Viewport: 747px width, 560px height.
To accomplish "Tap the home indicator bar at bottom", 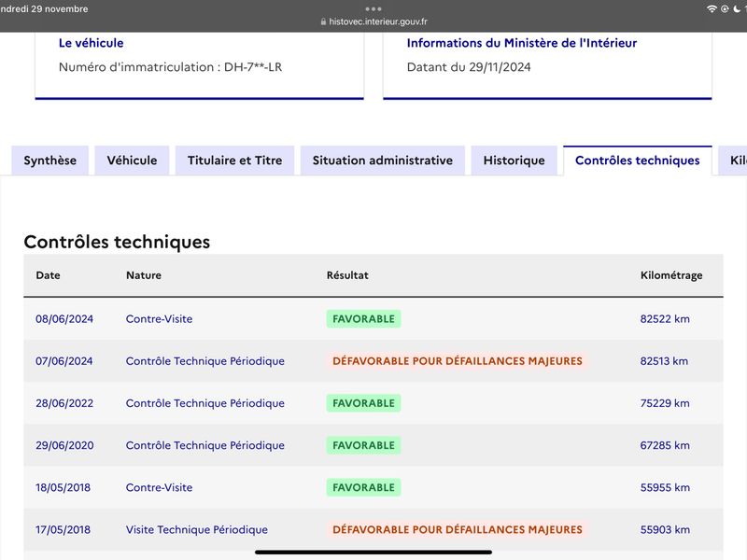I will (x=373, y=553).
